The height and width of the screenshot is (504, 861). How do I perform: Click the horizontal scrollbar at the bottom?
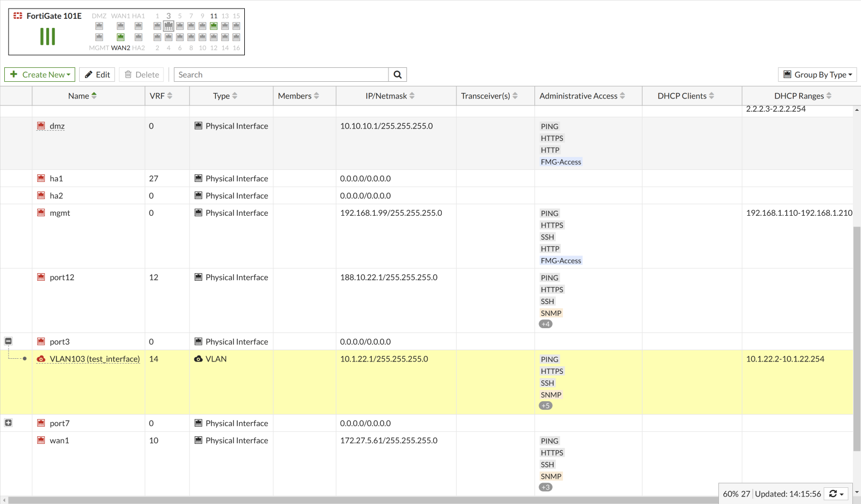click(x=363, y=500)
